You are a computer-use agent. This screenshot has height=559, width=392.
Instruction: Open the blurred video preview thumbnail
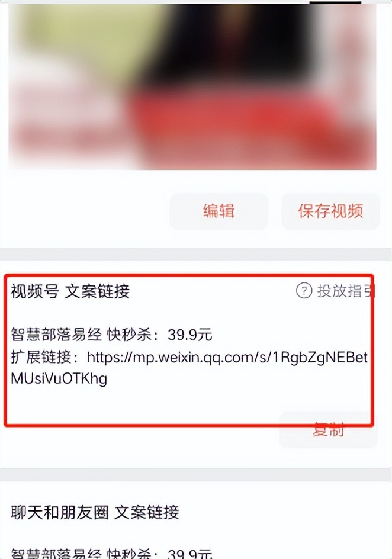192,85
